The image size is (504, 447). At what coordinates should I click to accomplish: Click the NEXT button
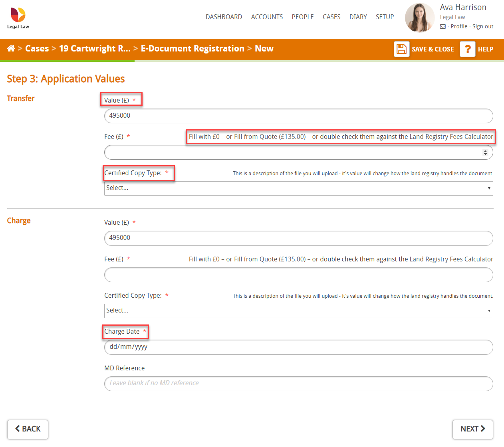point(473,429)
